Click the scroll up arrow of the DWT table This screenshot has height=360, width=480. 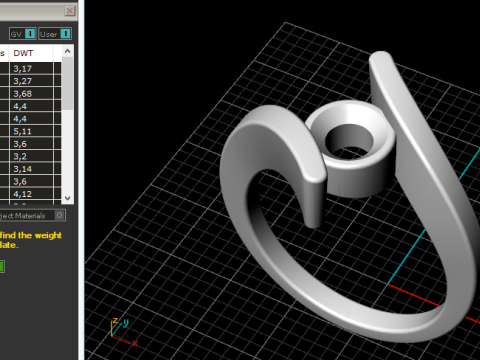pos(68,51)
